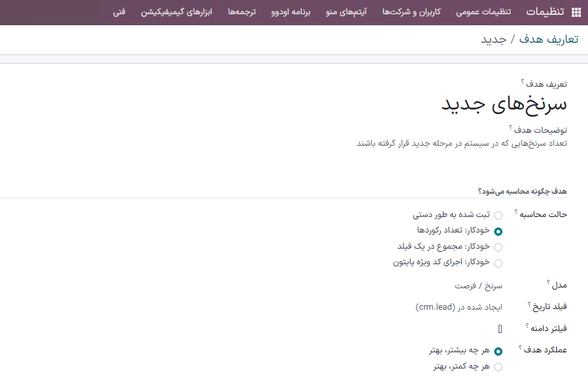
Task: Select ثبت شده به طور دستی option
Action: click(498, 215)
